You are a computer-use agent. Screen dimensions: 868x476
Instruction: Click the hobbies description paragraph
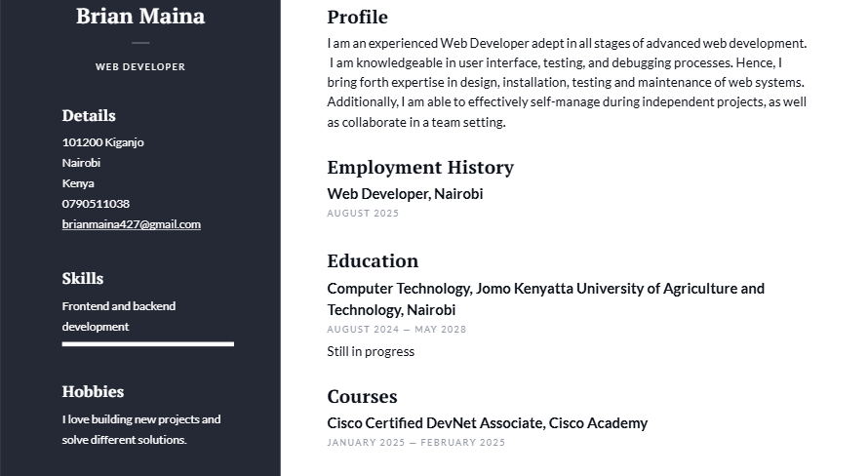point(141,429)
